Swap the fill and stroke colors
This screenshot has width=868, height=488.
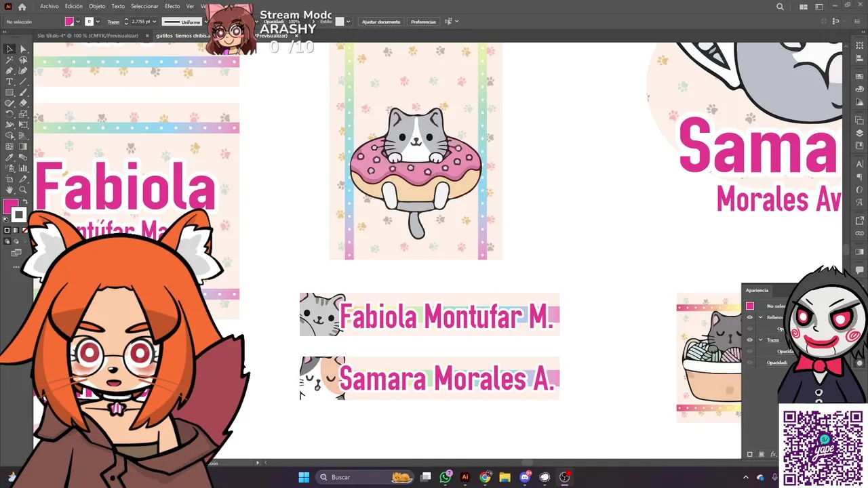coord(25,202)
